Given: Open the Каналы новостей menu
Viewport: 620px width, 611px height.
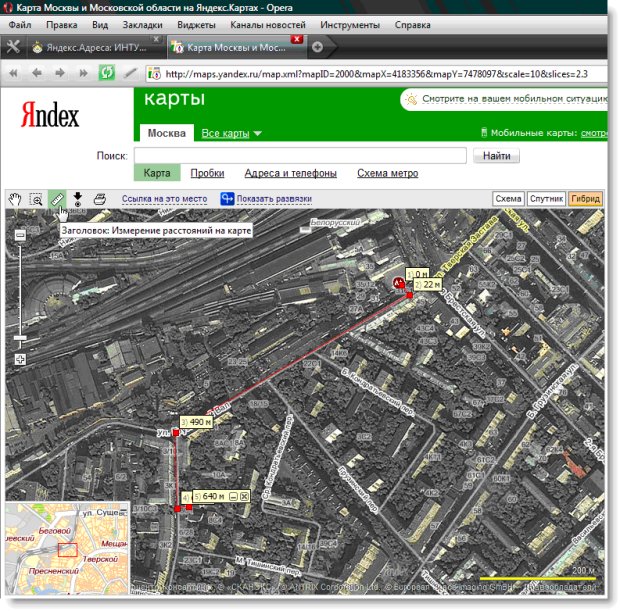Looking at the screenshot, I should coord(268,25).
